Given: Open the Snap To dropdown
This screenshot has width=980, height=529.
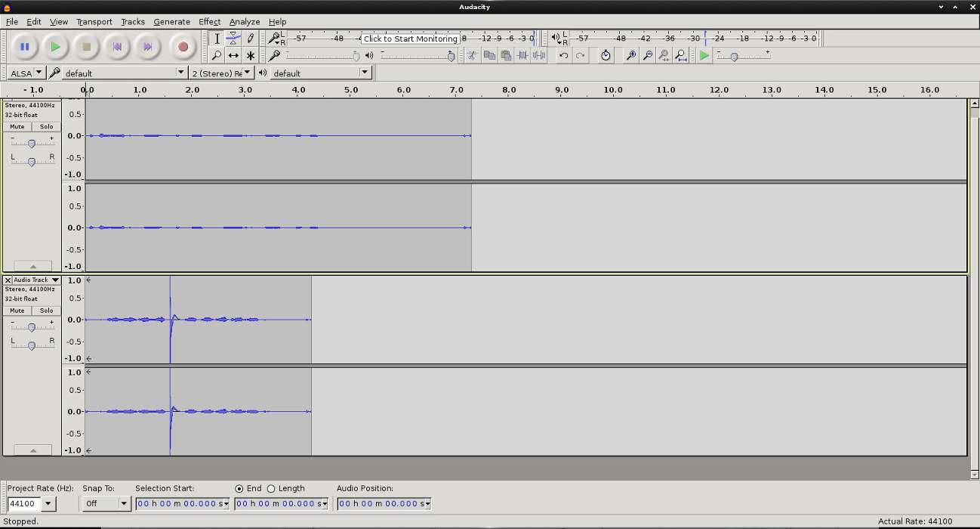Looking at the screenshot, I should pyautogui.click(x=123, y=503).
